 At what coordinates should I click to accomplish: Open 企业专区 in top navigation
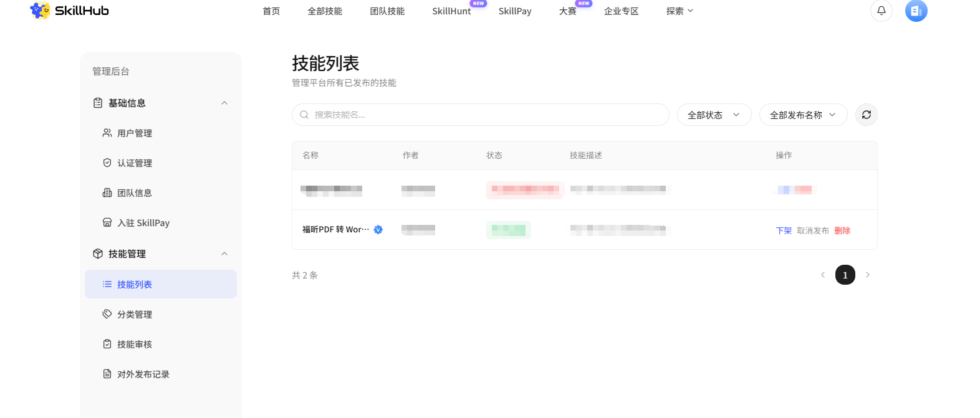click(x=622, y=11)
